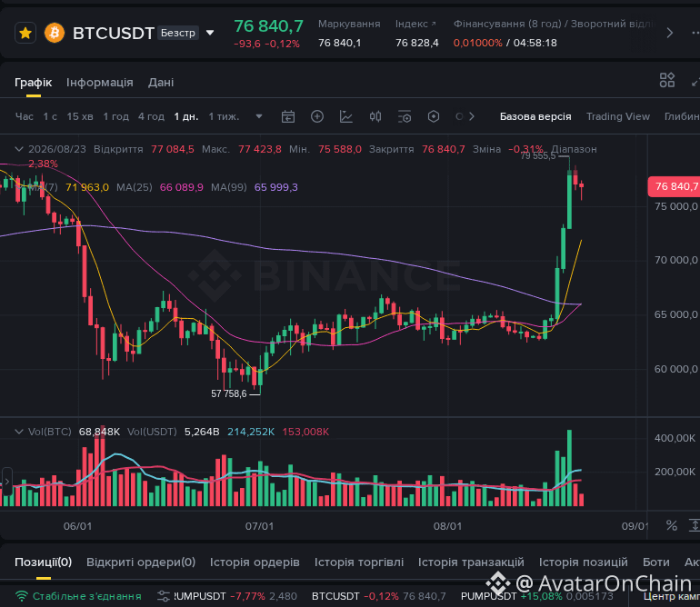Click the MA(99) indicator value 65 999,3
Image resolution: width=700 pixels, height=607 pixels.
tap(275, 187)
